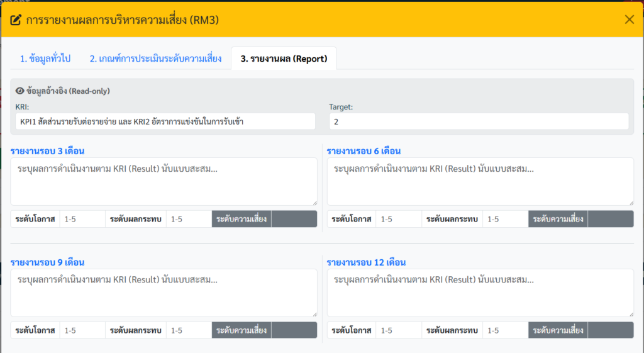Click ระดับโอกาส input for 6-month report
The height and width of the screenshot is (353, 644).
click(x=399, y=219)
